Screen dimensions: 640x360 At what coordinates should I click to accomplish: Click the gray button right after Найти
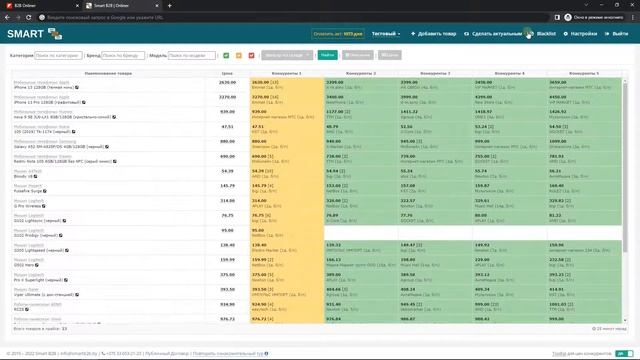point(358,55)
